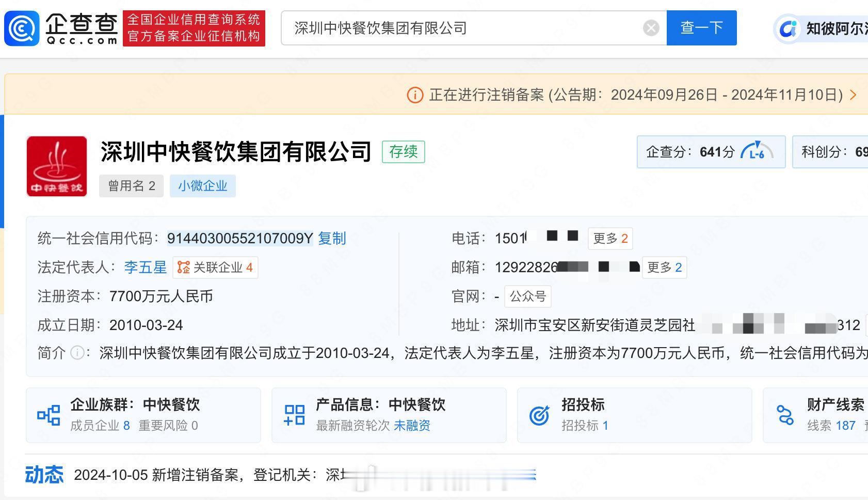Show more emails via 更多 2
Screen dimensions: 868x500
click(x=664, y=268)
